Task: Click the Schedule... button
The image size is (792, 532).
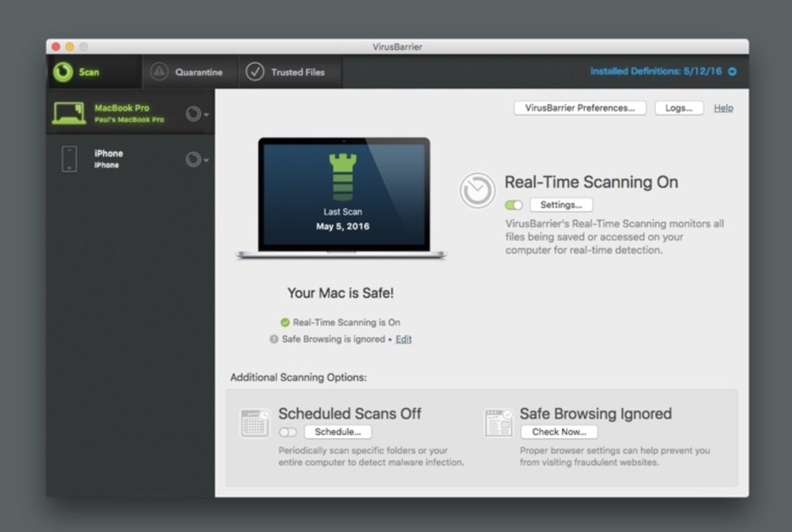Action: pyautogui.click(x=338, y=432)
